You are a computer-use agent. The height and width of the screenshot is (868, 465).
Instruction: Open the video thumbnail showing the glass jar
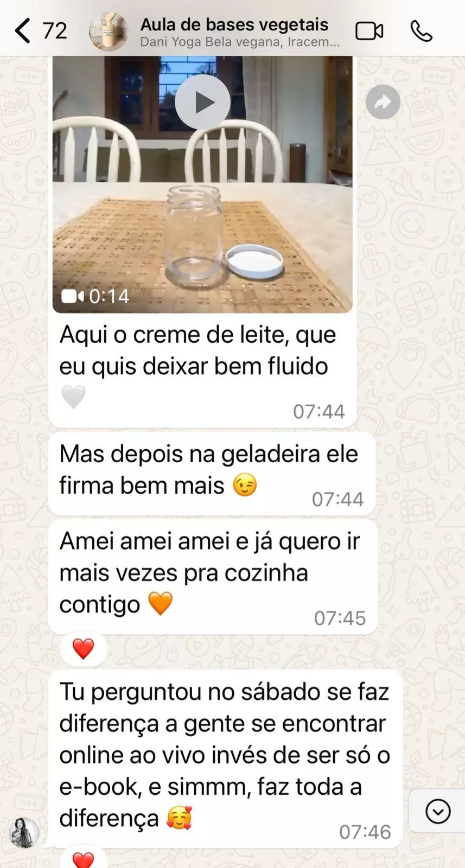202,184
